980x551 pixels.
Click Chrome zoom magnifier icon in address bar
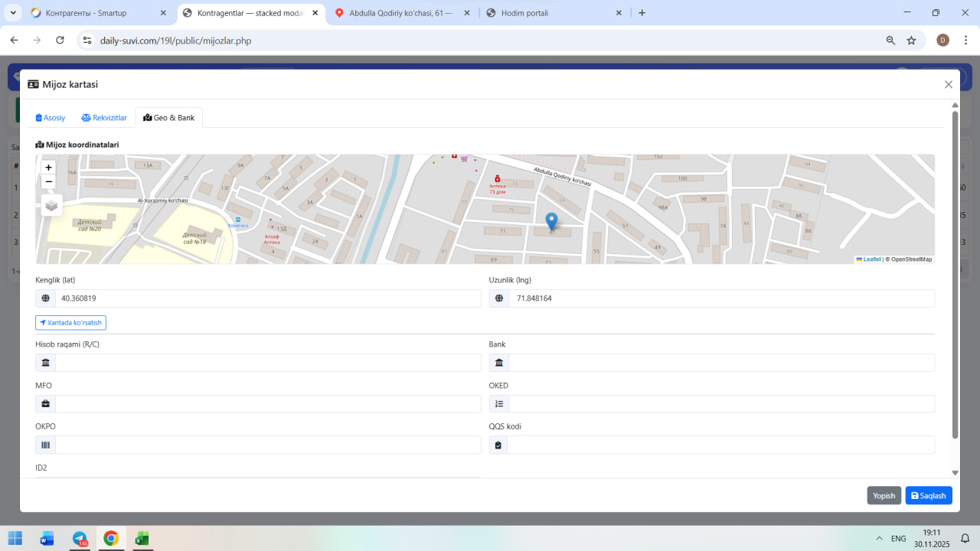[x=890, y=41]
